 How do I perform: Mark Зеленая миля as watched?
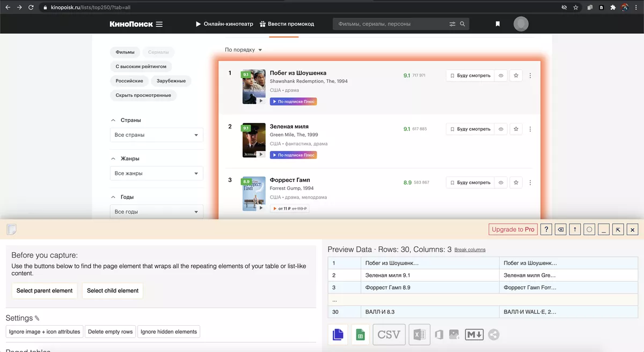pyautogui.click(x=501, y=129)
